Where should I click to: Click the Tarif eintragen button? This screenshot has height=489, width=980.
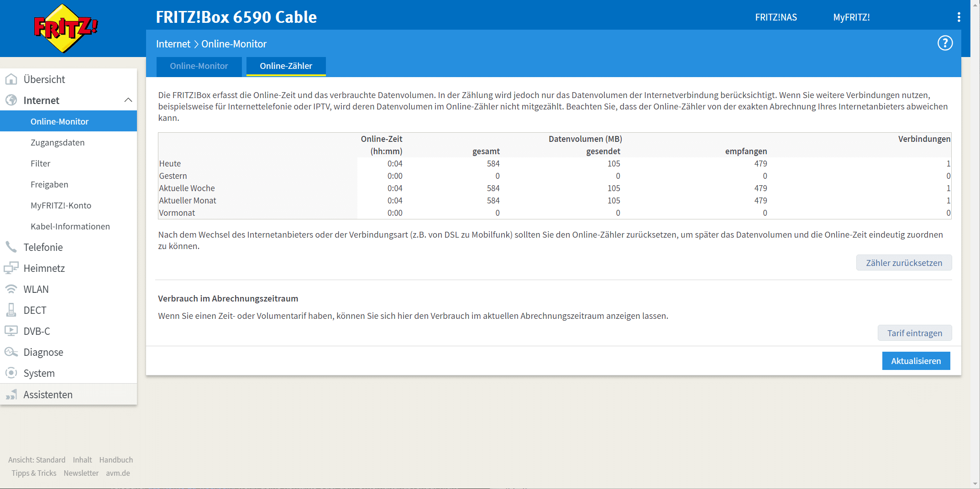coord(914,333)
